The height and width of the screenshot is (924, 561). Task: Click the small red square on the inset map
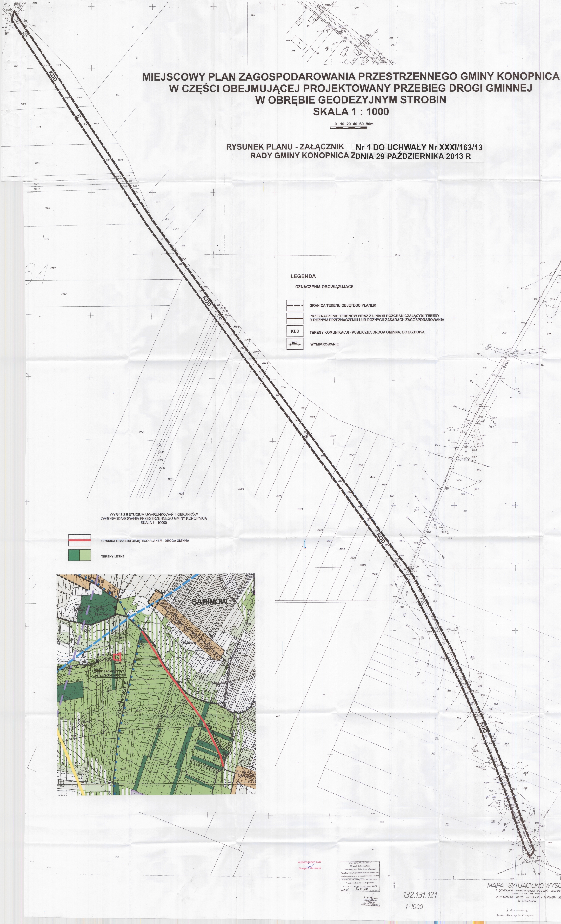(117, 657)
